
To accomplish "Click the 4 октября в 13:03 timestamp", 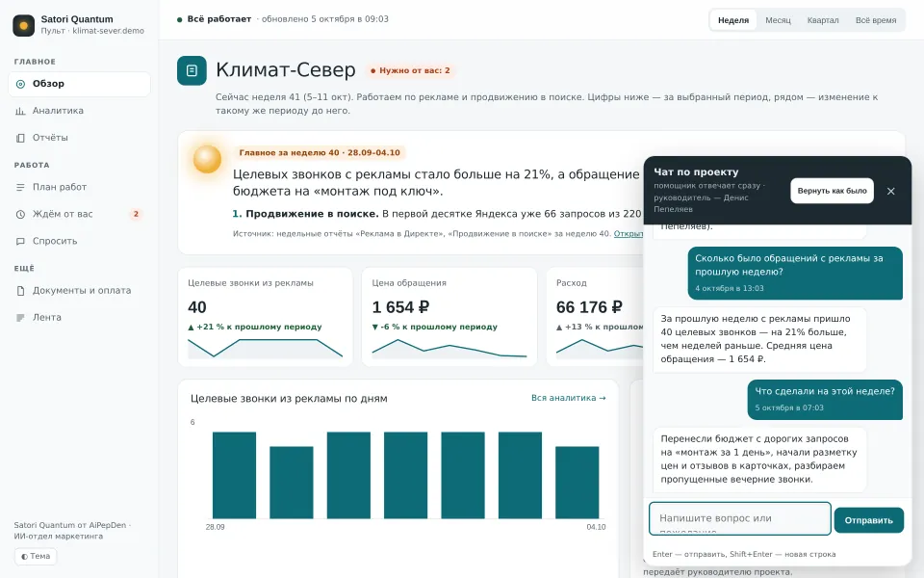I will 729,288.
